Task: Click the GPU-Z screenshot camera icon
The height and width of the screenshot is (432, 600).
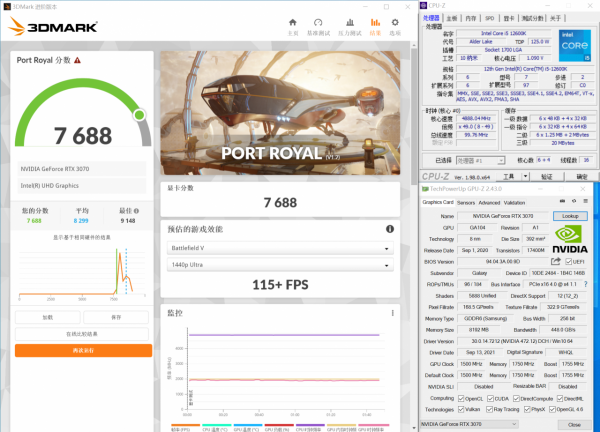Action: pyautogui.click(x=562, y=201)
